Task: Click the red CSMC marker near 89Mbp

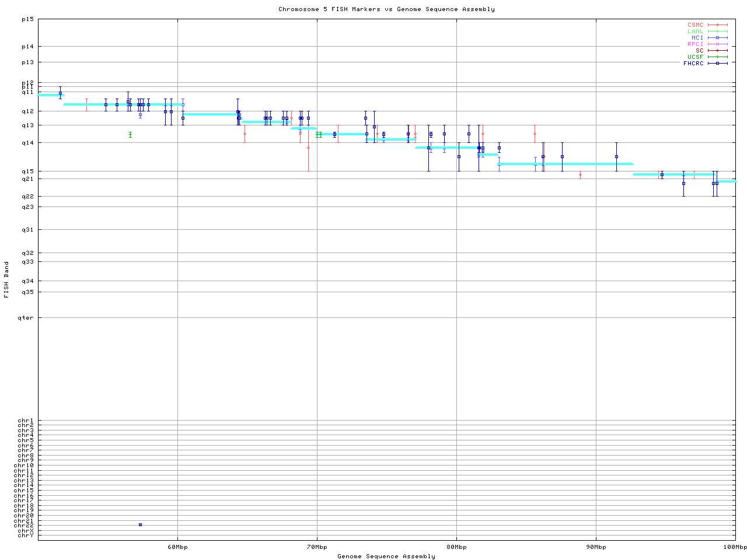Action: [x=580, y=174]
